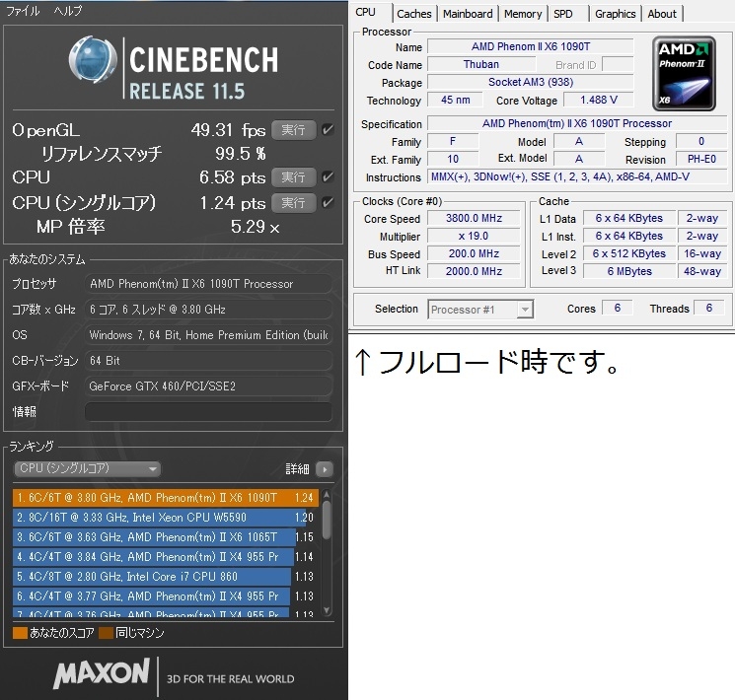Image resolution: width=735 pixels, height=700 pixels.
Task: Switch to the About tab in CPU-Z
Action: [662, 14]
